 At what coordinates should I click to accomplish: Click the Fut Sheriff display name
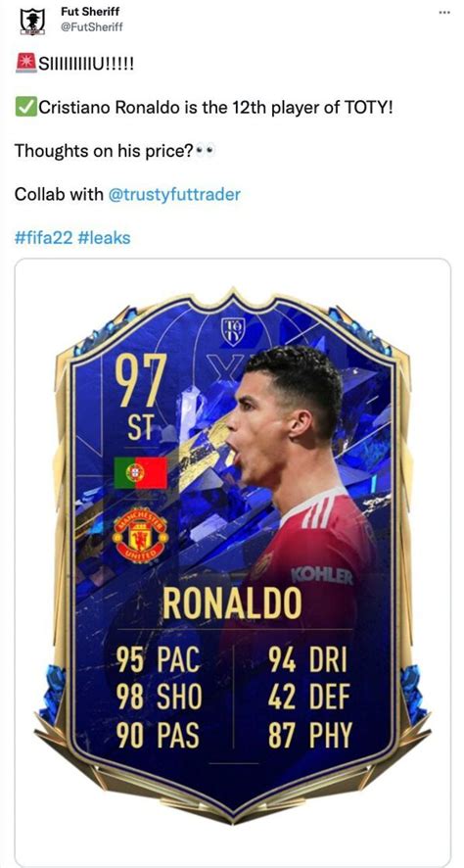[90, 11]
